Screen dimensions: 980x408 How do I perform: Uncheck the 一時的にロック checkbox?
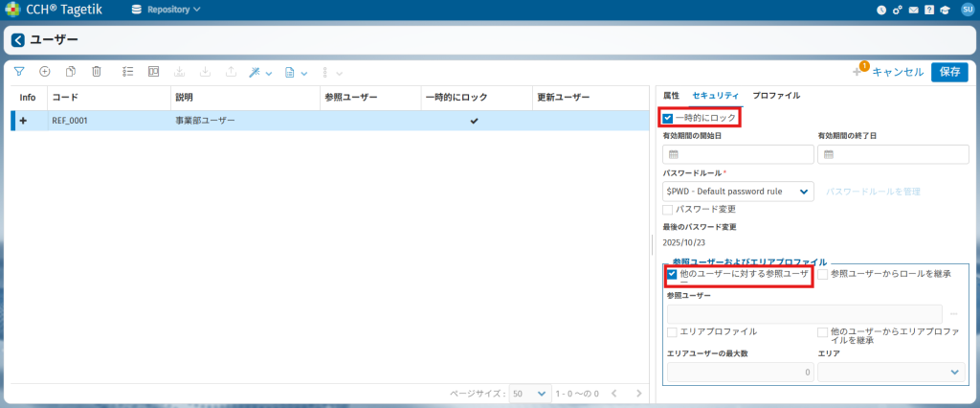[668, 118]
